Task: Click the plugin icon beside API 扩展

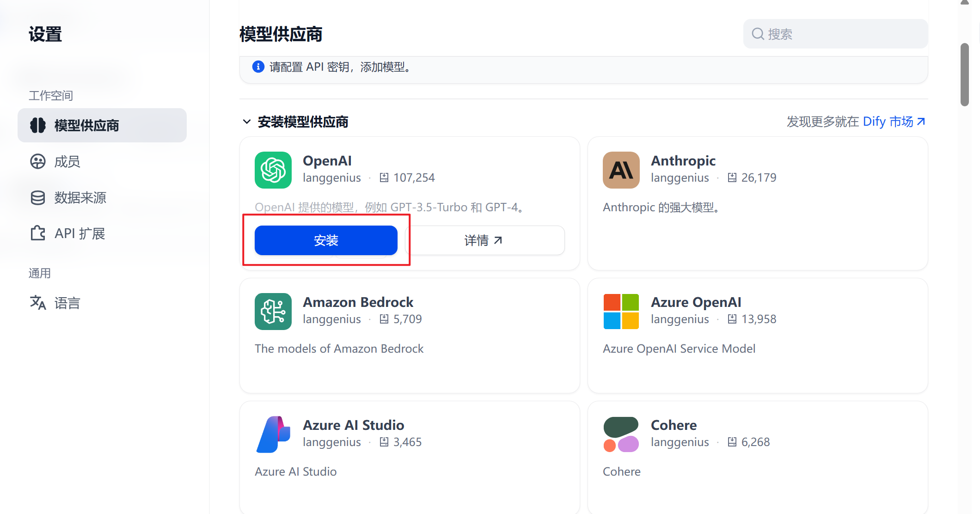Action: [x=38, y=233]
